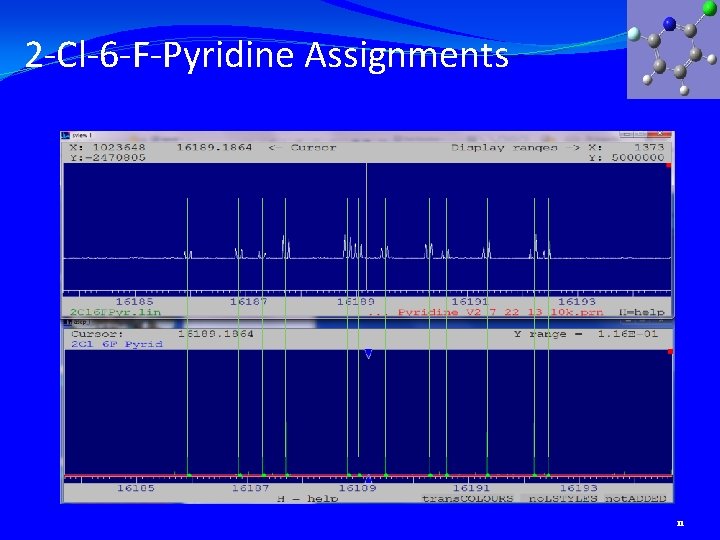Click axis label 16187 in lower prediction window
Image resolution: width=720 pixels, height=540 pixels.
point(250,488)
